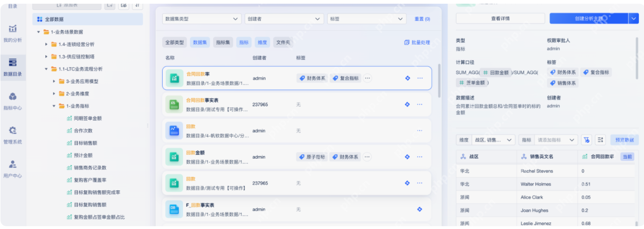Select 复购客户覆盖率 metric in tree
Image resolution: width=644 pixels, height=229 pixels.
click(x=90, y=180)
